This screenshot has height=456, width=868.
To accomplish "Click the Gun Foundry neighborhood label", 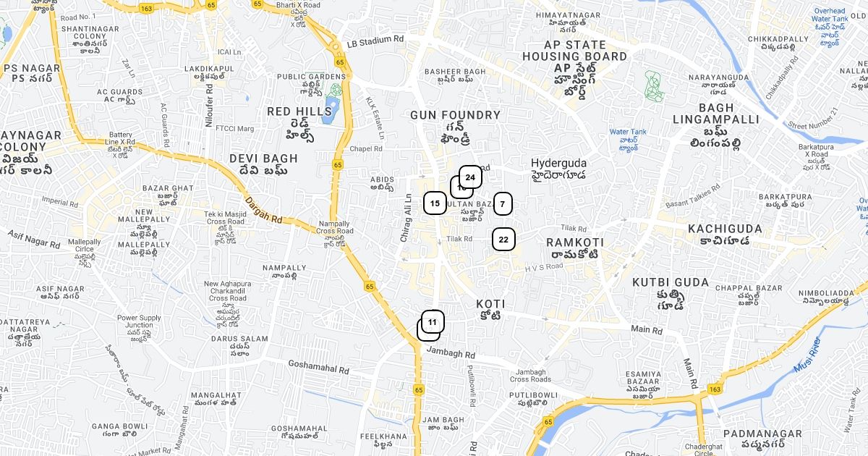I will click(x=456, y=127).
